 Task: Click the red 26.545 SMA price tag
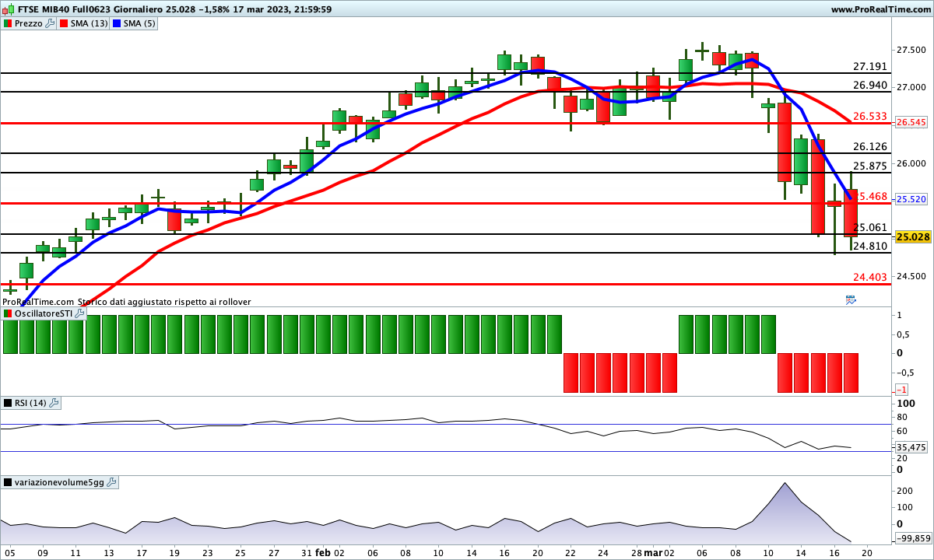click(x=911, y=122)
